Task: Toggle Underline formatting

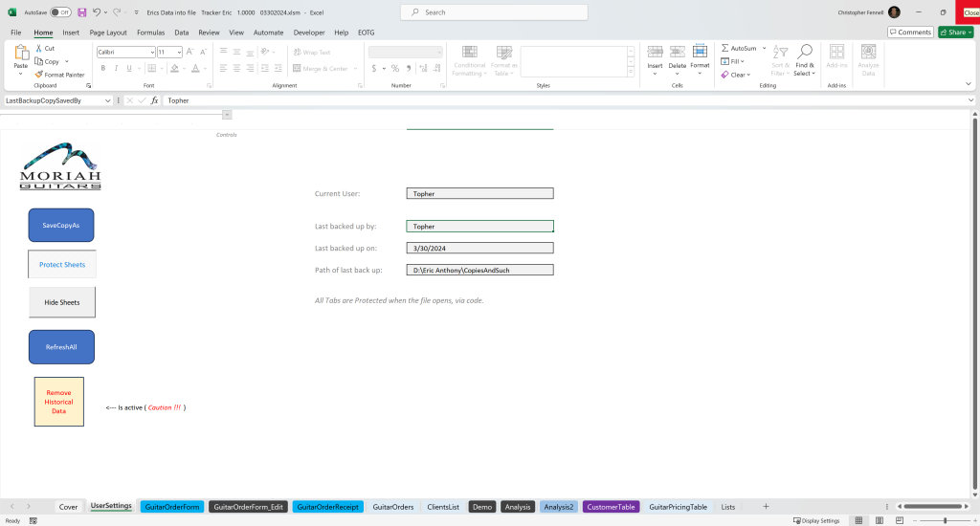Action: click(129, 68)
